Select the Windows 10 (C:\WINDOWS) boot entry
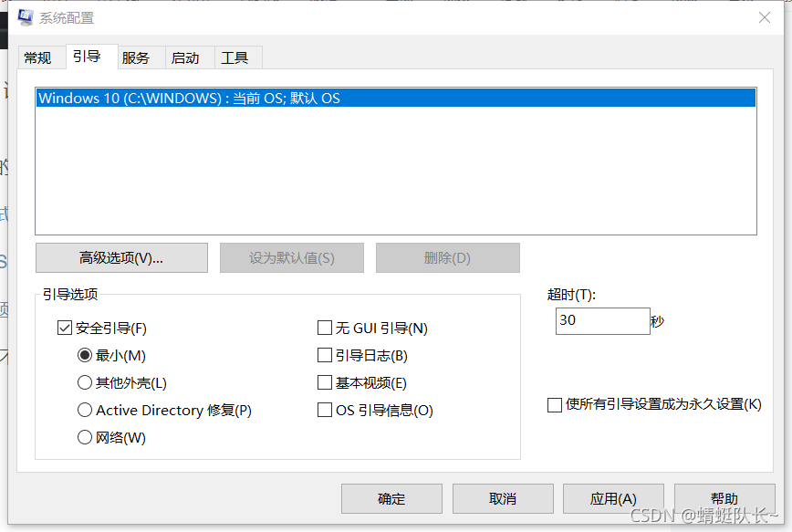Screen dimensions: 792x532 396,98
